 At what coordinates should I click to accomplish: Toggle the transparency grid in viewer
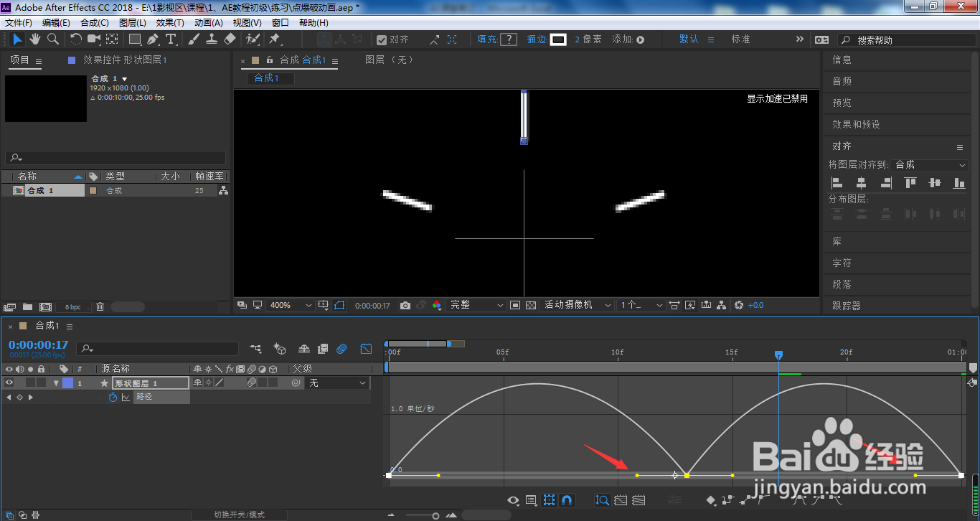[x=530, y=305]
